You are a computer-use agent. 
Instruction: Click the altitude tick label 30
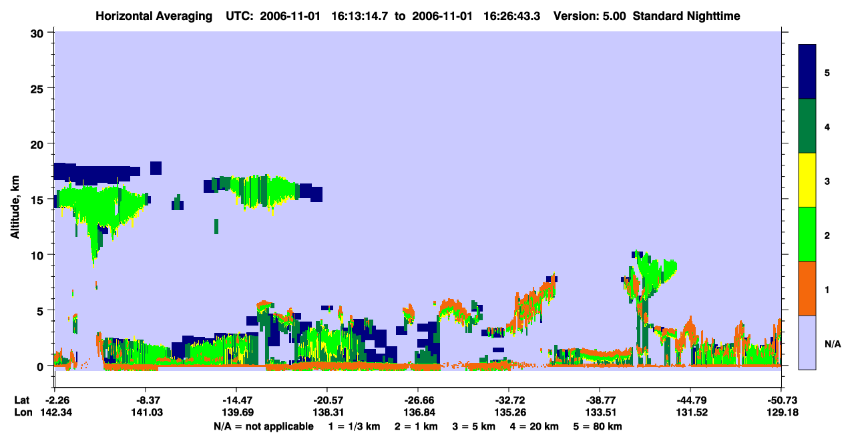coord(39,33)
